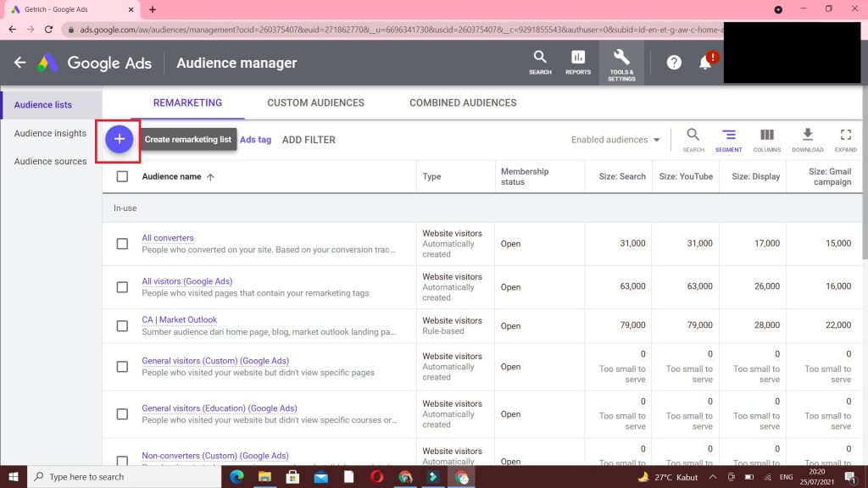Click the ADD FILTER button
The height and width of the screenshot is (488, 868).
click(x=309, y=140)
